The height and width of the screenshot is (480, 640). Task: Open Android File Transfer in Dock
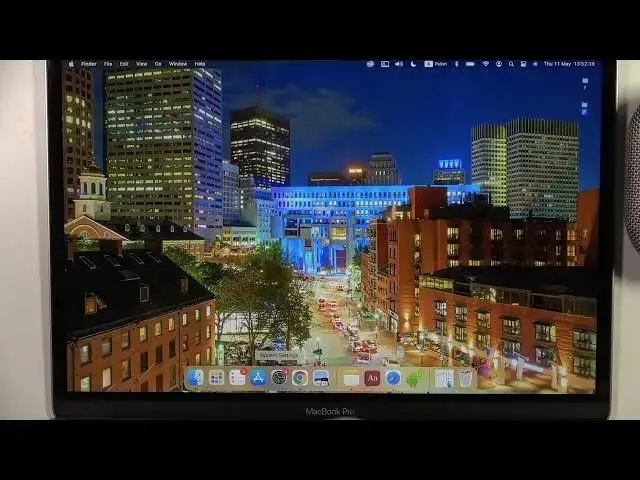coord(413,377)
